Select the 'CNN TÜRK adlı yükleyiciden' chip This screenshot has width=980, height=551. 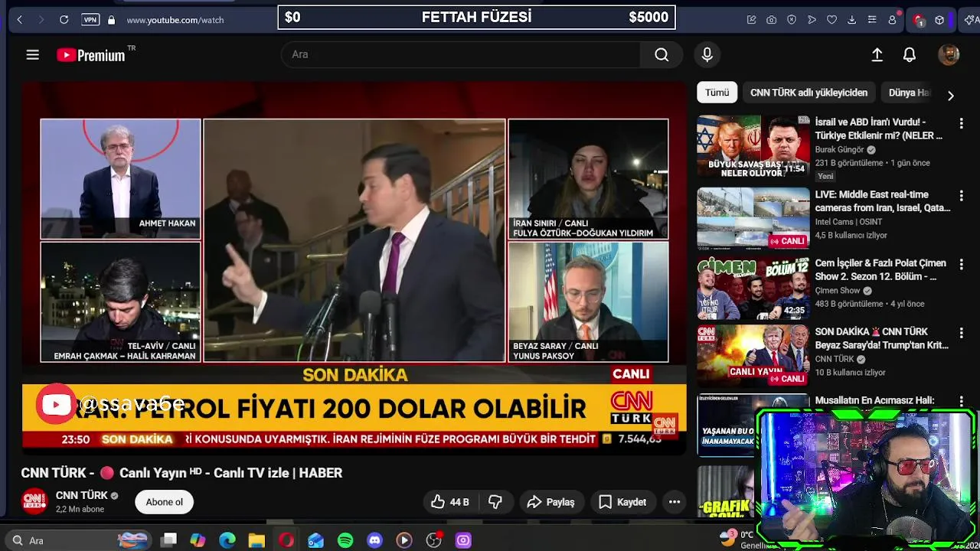[808, 93]
